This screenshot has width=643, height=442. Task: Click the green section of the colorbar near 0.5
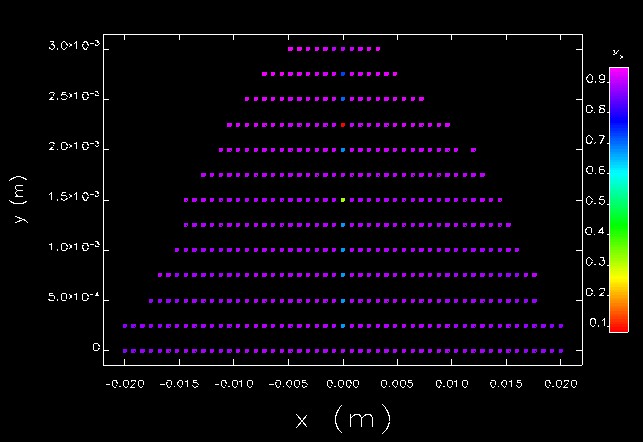pyautogui.click(x=619, y=202)
